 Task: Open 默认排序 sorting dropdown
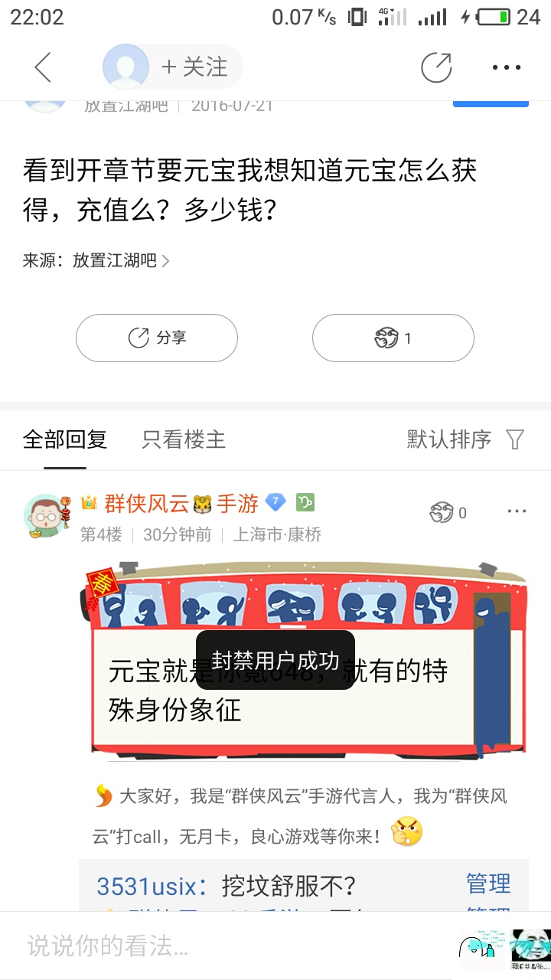[449, 439]
